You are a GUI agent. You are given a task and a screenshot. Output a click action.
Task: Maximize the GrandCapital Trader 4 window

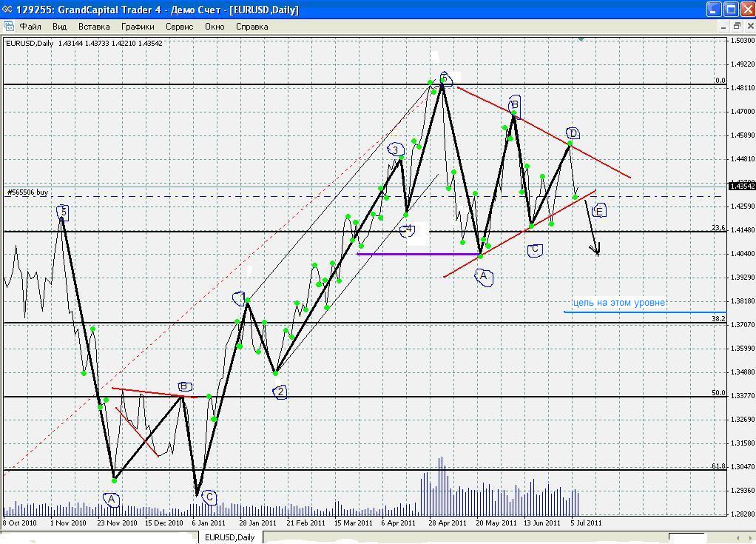[731, 9]
